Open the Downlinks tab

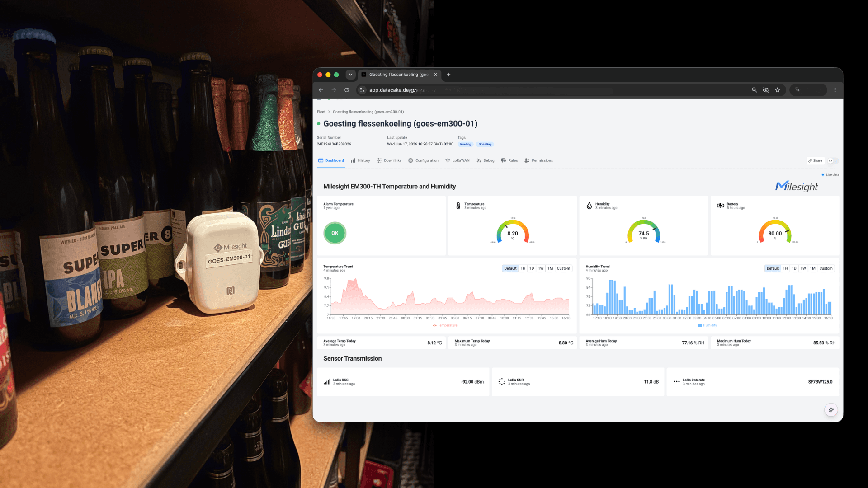389,160
